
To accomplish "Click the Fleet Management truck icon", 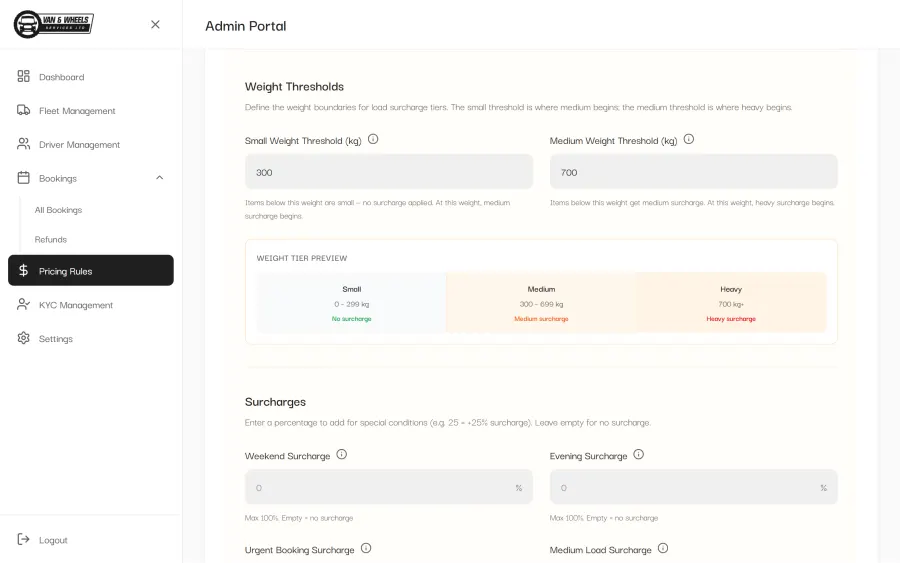I will [24, 110].
